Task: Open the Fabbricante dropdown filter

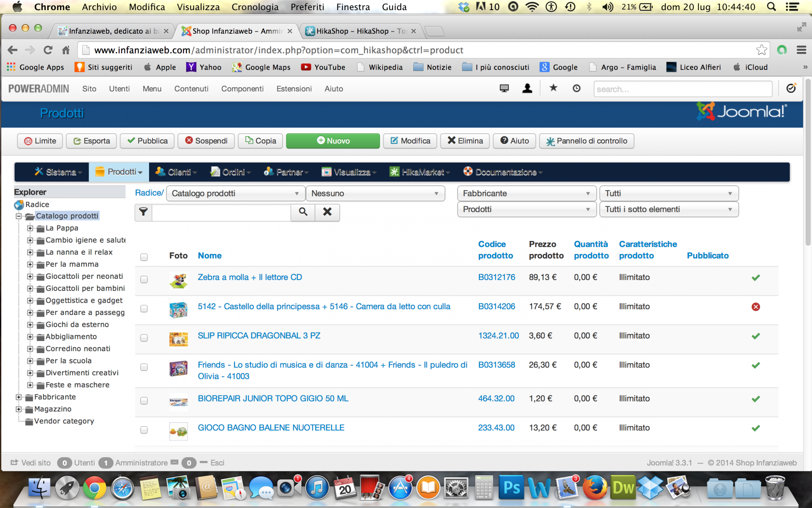Action: [526, 193]
